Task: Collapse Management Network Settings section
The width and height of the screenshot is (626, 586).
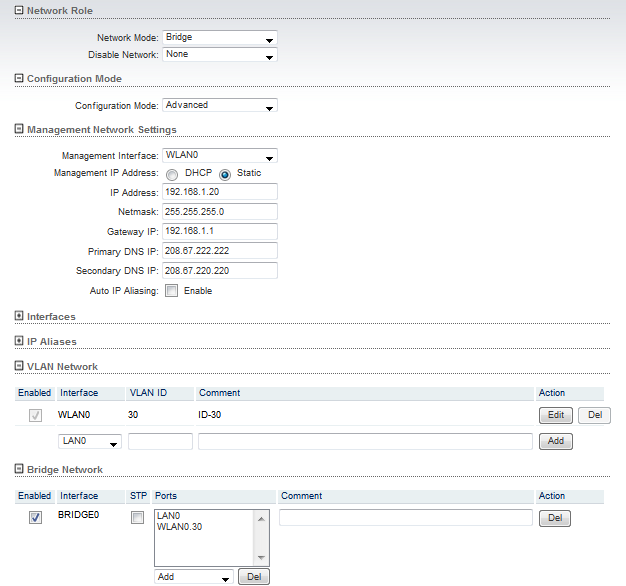Action: [19, 129]
